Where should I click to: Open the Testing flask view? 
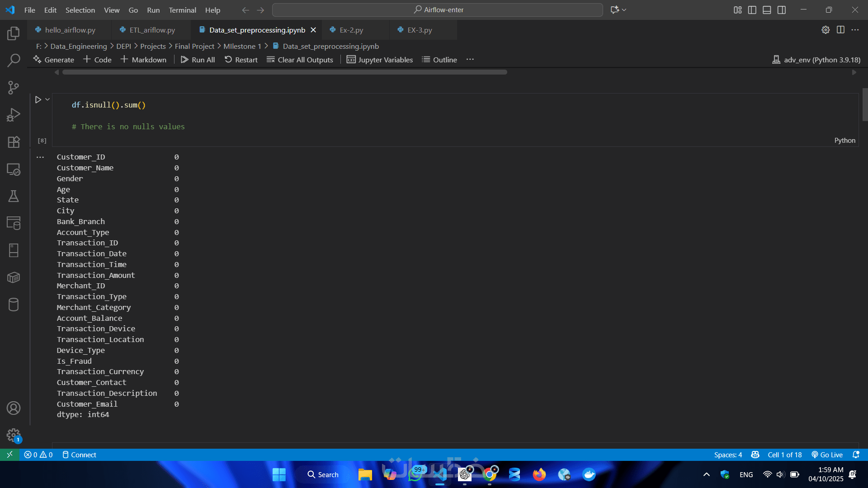[14, 196]
